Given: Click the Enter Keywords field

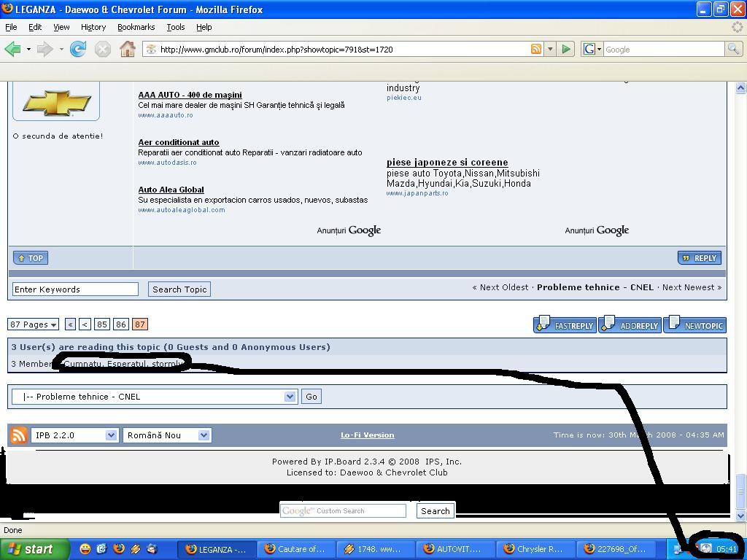Looking at the screenshot, I should tap(75, 289).
